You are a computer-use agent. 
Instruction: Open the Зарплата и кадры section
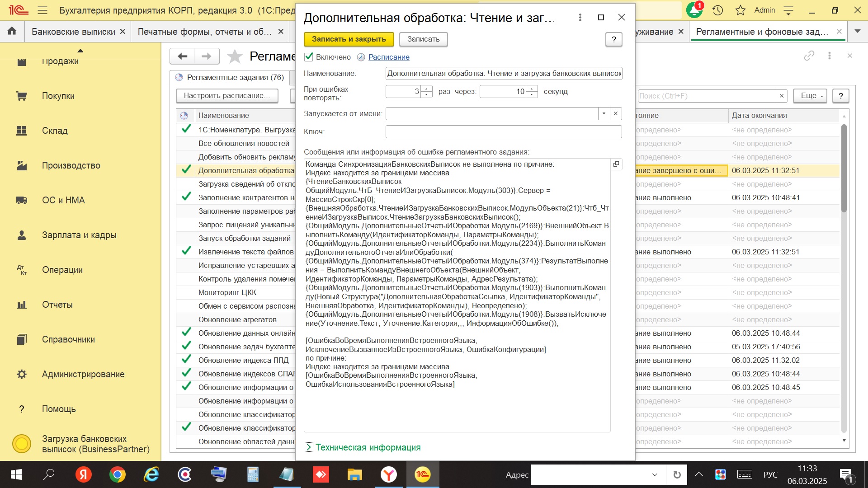[x=79, y=235]
